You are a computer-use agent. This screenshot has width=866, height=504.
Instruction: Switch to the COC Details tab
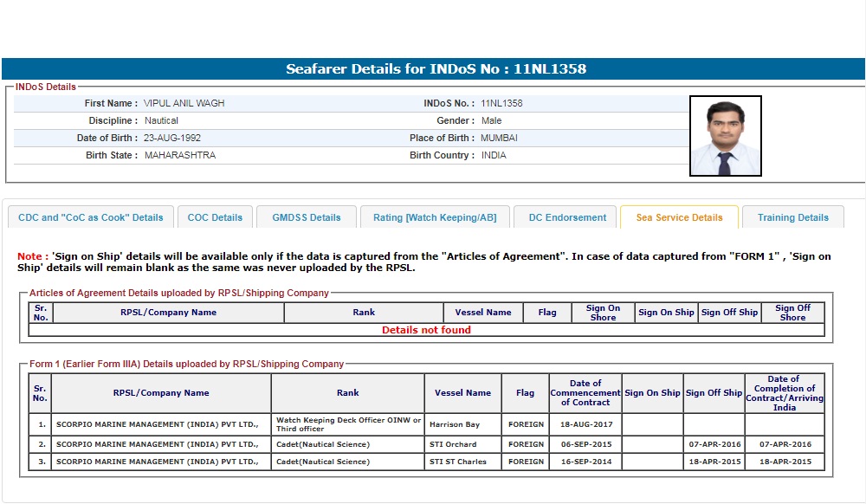pyautogui.click(x=216, y=217)
